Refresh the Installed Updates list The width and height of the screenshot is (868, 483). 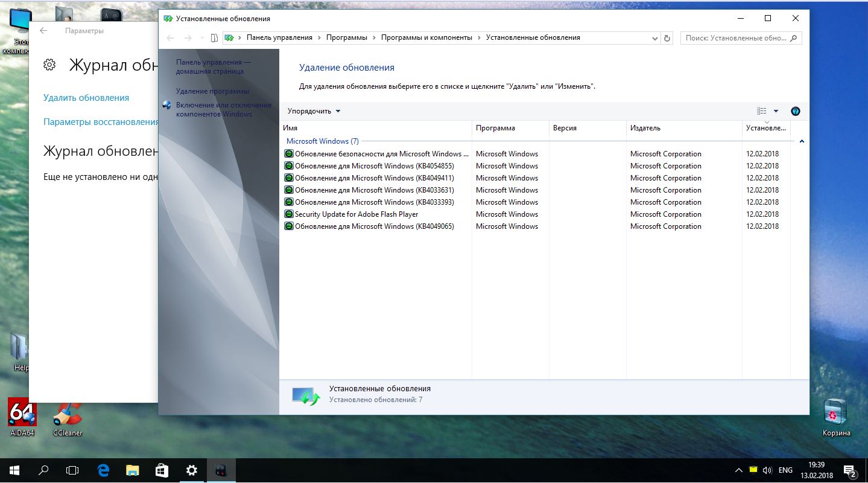coord(667,38)
